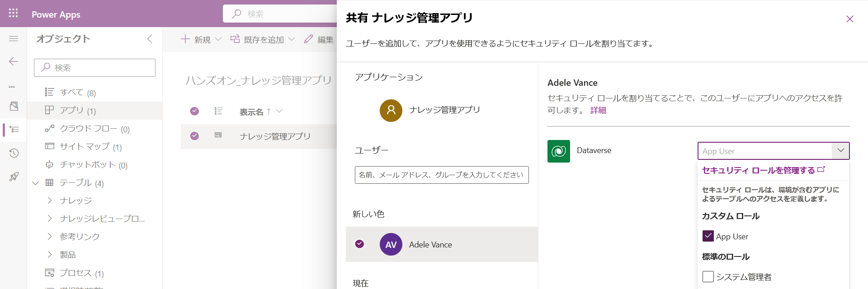
Task: Select アプリ (1) in object tree
Action: 95,111
